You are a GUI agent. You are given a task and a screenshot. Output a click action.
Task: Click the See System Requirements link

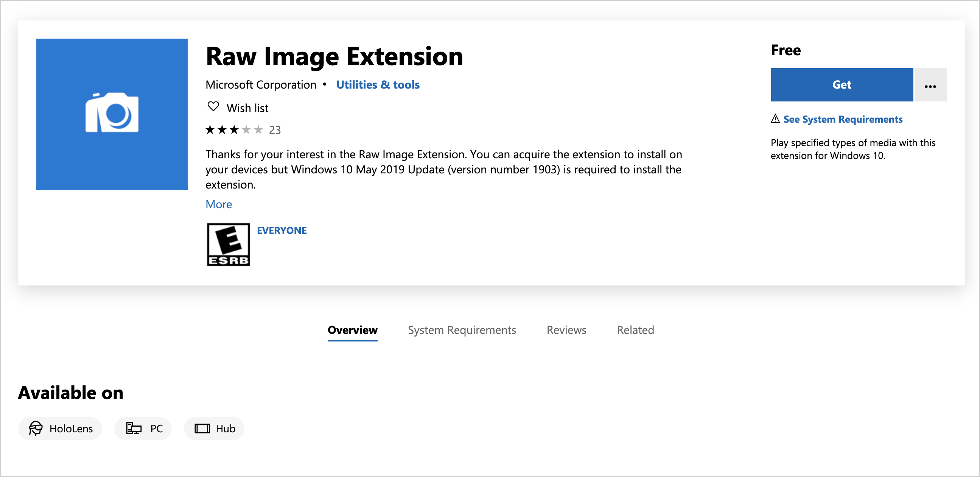(x=843, y=119)
